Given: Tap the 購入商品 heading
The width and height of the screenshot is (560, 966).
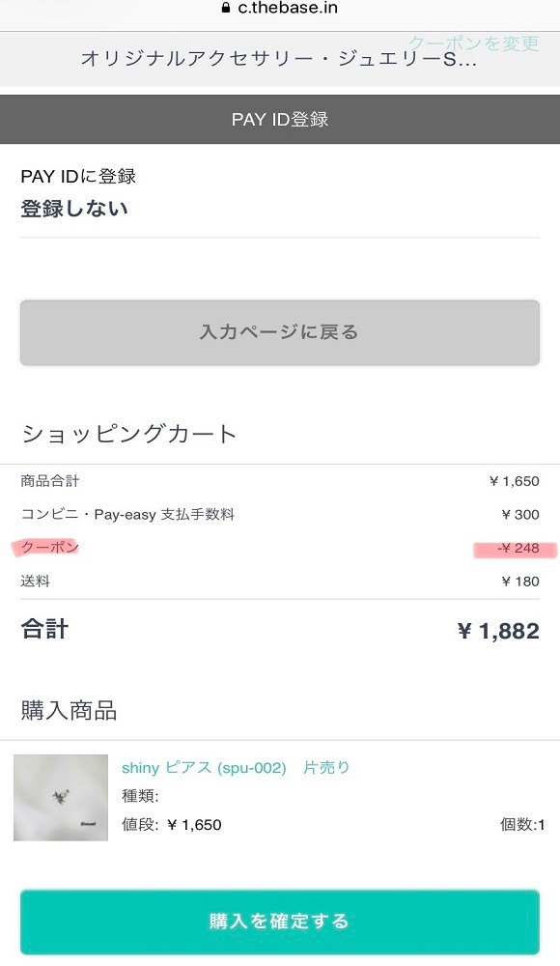Looking at the screenshot, I should [69, 711].
